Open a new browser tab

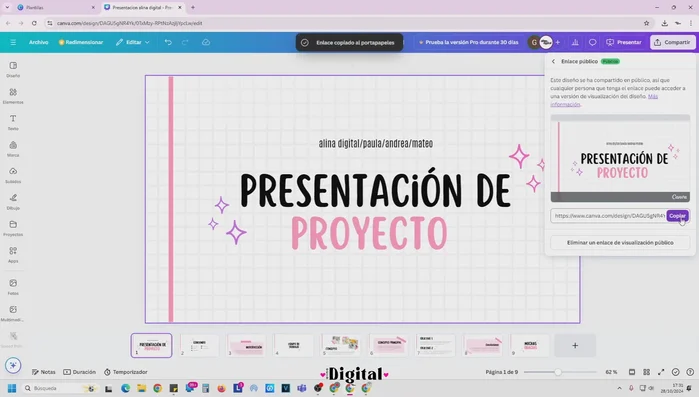193,8
